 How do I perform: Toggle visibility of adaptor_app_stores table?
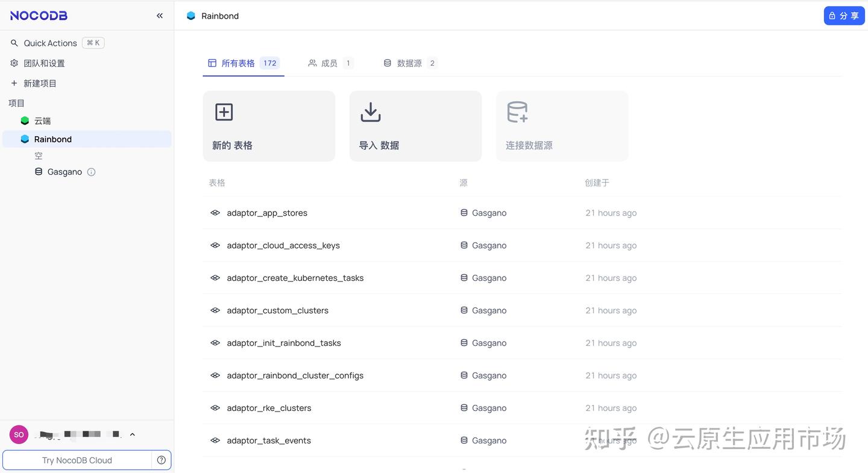point(215,213)
